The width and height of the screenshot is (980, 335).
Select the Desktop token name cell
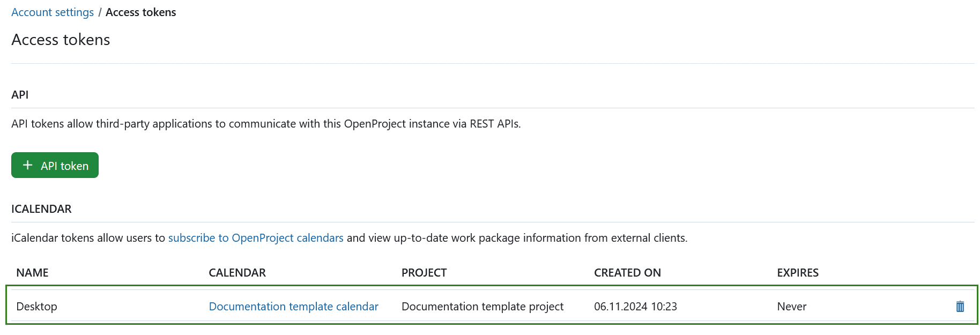36,307
